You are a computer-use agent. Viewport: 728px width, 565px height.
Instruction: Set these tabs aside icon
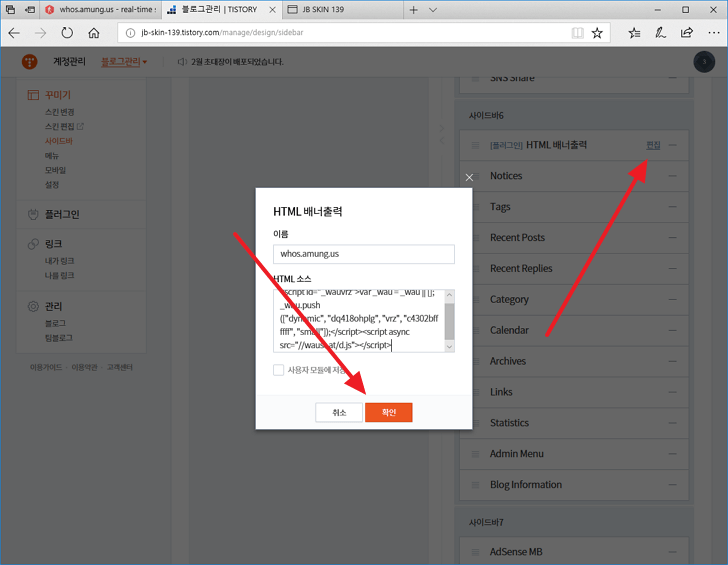[30, 9]
